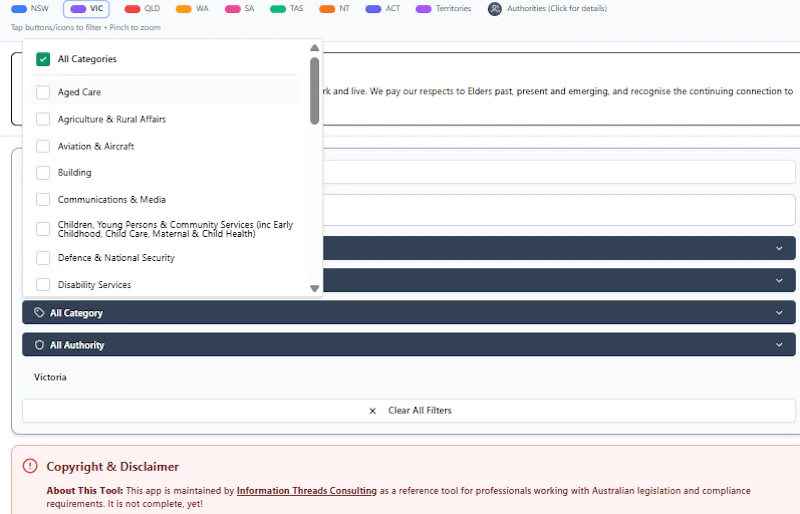Select the Building category checkbox
Viewport: 800px width, 514px height.
point(43,173)
